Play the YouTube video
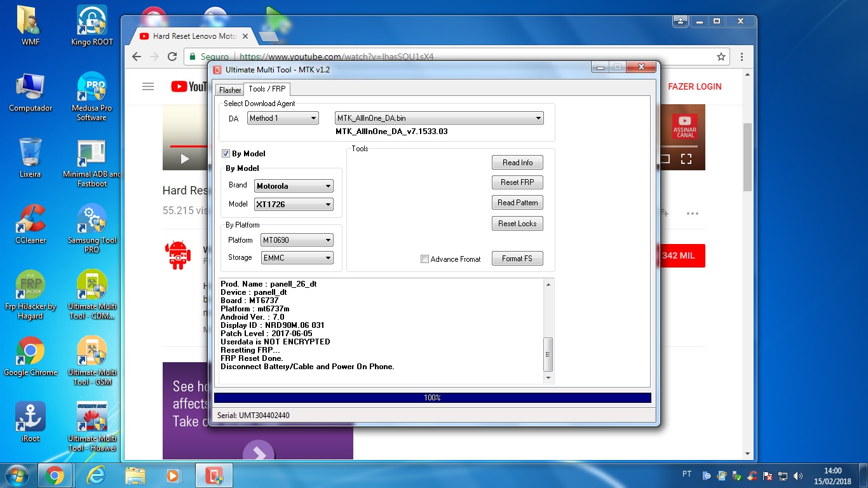This screenshot has height=488, width=868. (x=185, y=159)
